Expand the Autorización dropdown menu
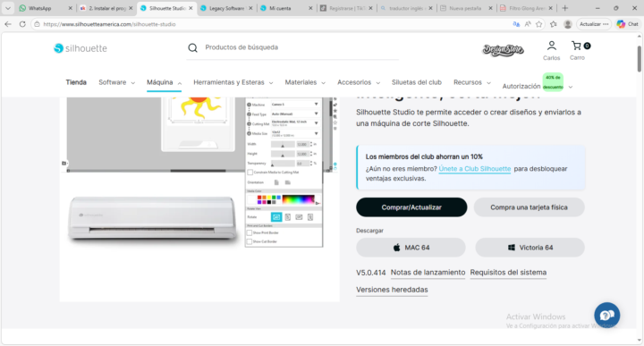Screen dimensions: 644x346 tap(538, 86)
